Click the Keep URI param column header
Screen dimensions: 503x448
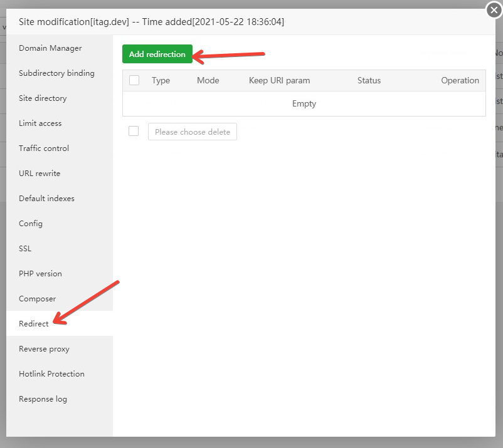tap(279, 80)
